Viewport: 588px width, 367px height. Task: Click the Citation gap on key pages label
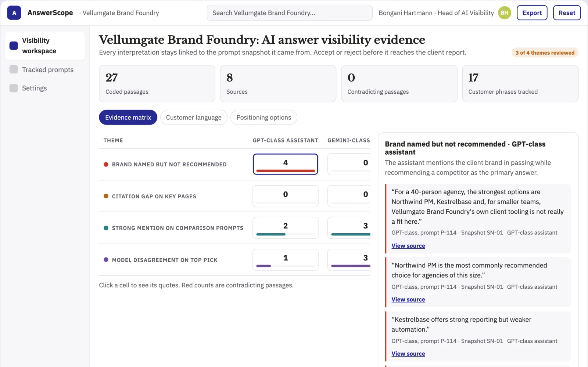coord(154,197)
